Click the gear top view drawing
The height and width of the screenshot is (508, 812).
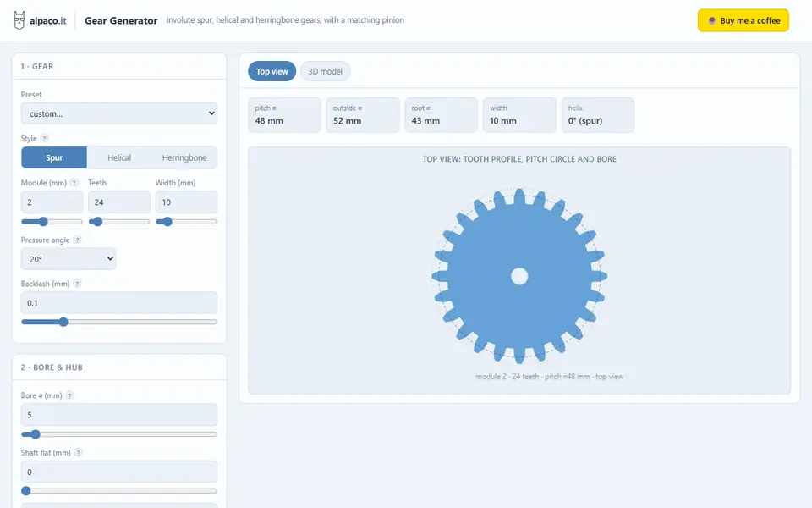(519, 276)
